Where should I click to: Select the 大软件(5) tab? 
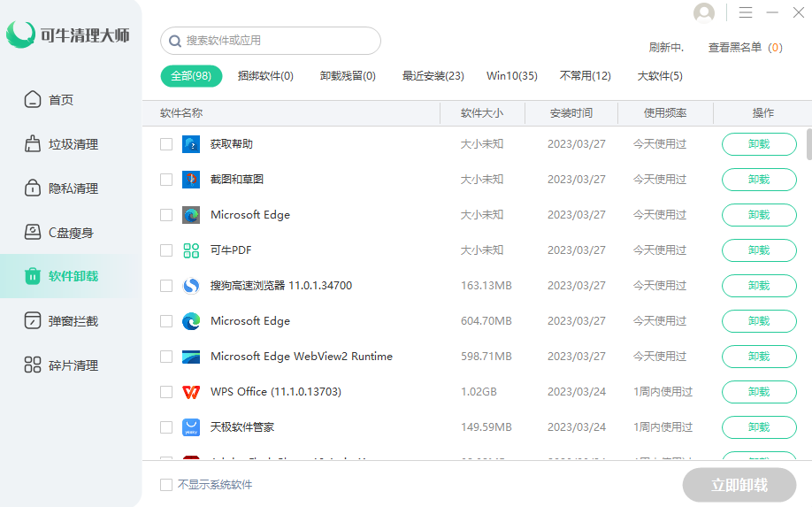(x=660, y=76)
